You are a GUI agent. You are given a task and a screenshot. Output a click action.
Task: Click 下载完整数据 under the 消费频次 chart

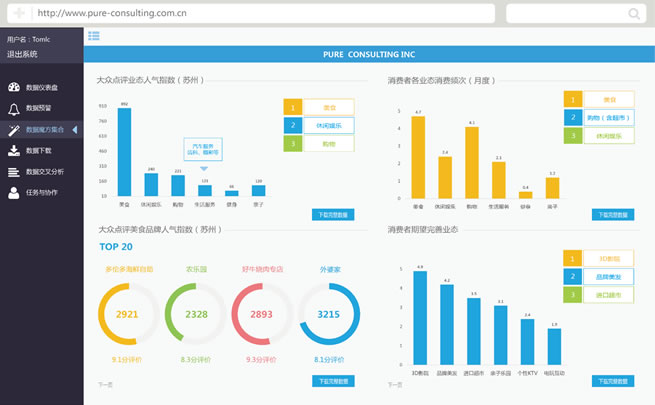point(613,214)
